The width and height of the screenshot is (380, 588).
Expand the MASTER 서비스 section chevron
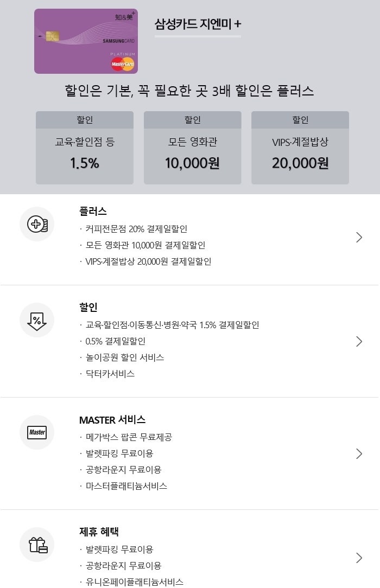click(359, 454)
